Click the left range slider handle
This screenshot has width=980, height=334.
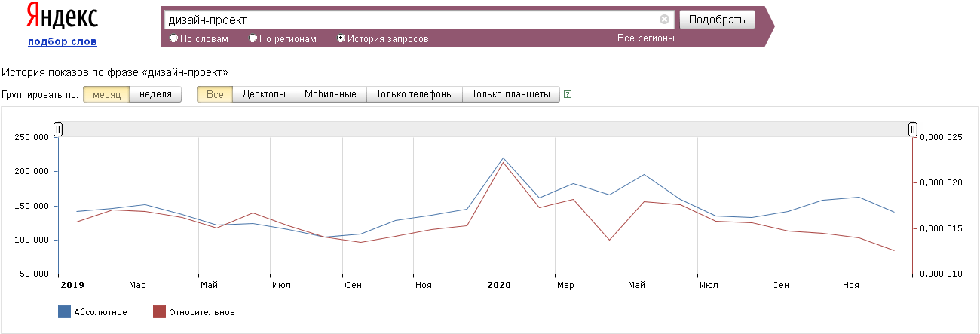(58, 130)
